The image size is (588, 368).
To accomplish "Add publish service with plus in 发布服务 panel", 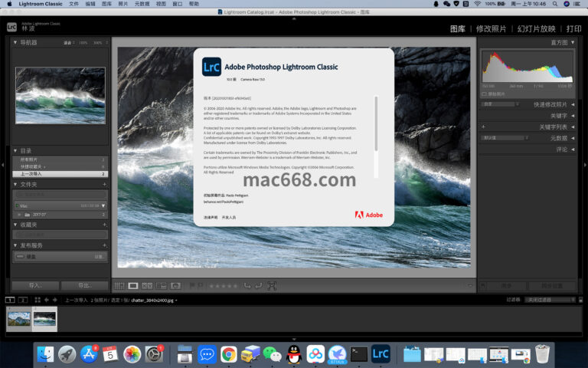I will click(104, 245).
